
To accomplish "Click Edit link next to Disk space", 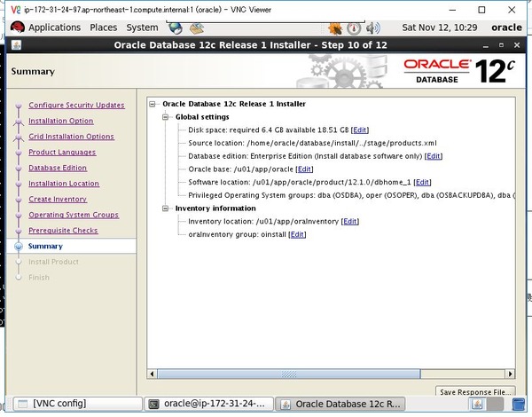I will pyautogui.click(x=360, y=130).
